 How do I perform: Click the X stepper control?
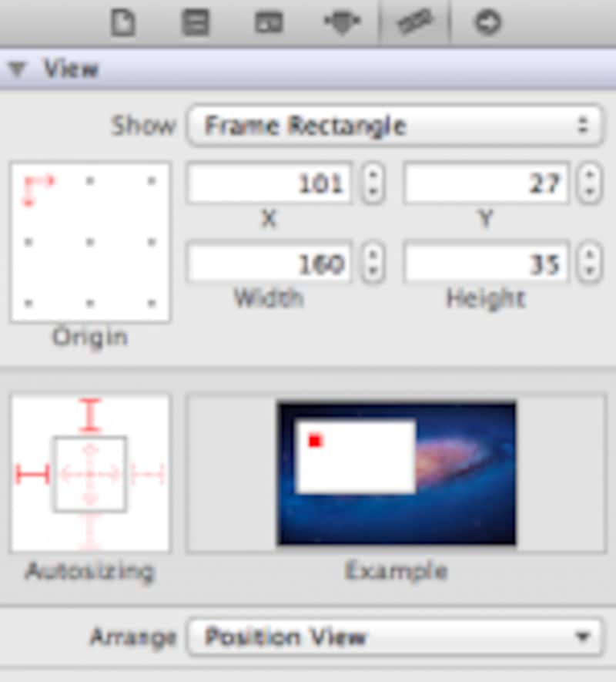(373, 183)
